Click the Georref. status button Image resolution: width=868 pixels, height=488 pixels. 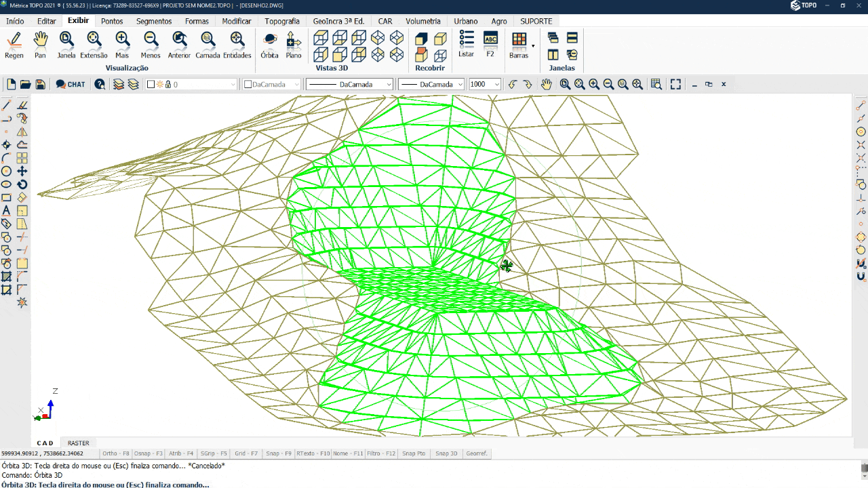point(477,453)
